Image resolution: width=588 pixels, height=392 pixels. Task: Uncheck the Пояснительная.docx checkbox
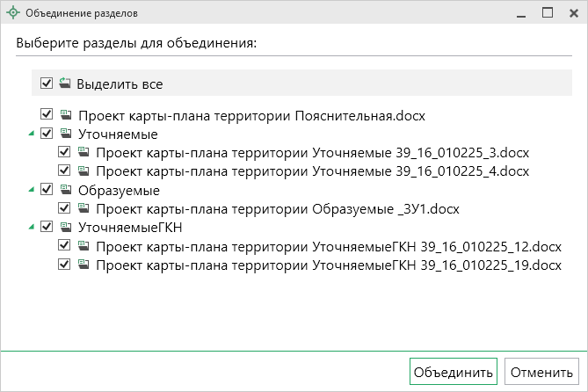click(x=47, y=115)
